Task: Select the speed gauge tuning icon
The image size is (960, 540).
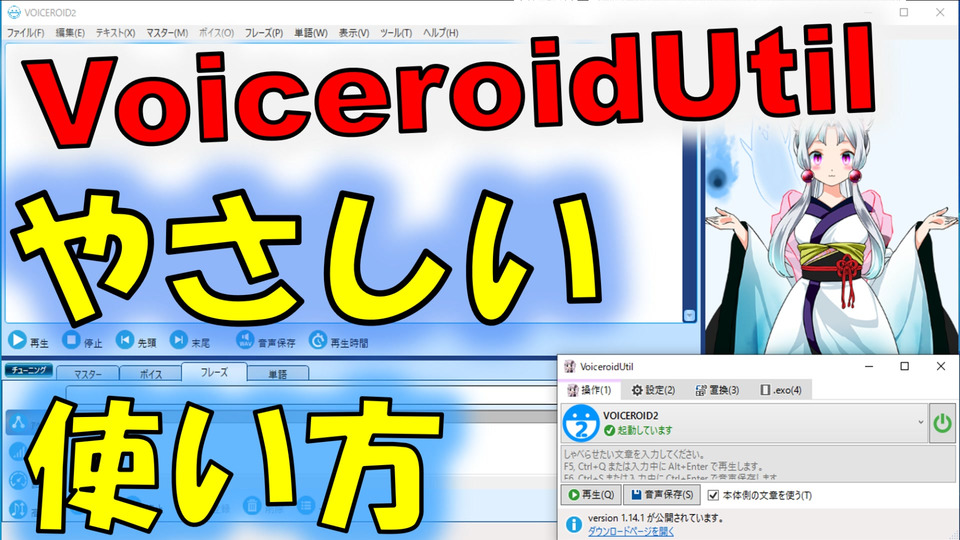Action: [x=18, y=481]
